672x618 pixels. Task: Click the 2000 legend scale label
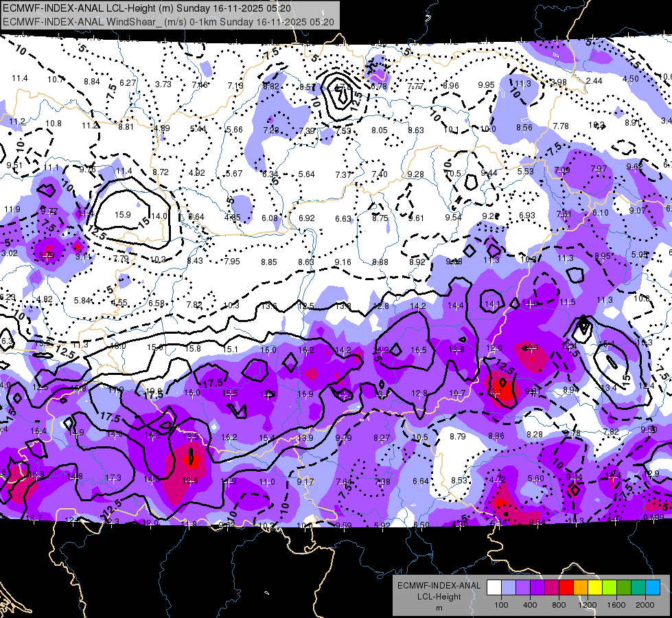tap(645, 605)
